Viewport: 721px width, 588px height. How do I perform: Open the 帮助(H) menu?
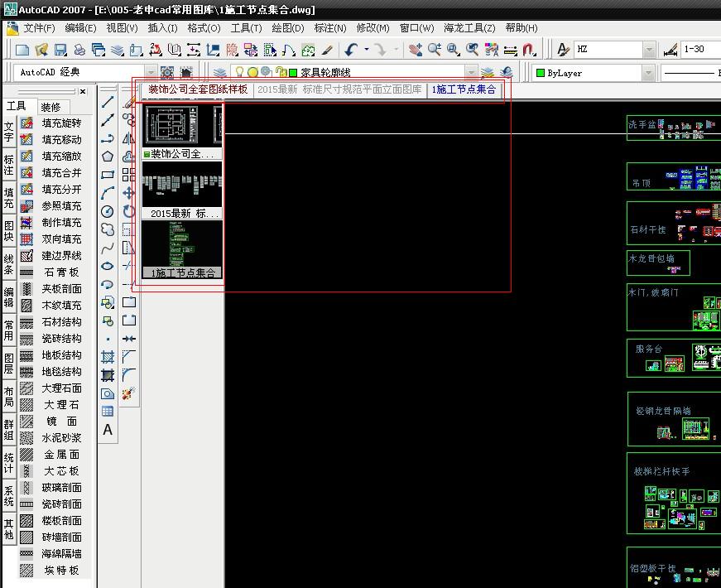click(522, 28)
